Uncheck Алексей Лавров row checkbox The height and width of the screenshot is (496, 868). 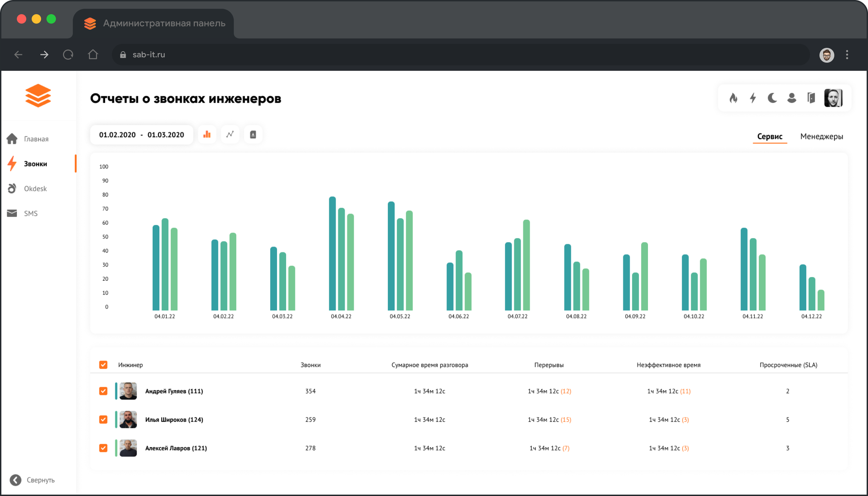click(x=103, y=448)
